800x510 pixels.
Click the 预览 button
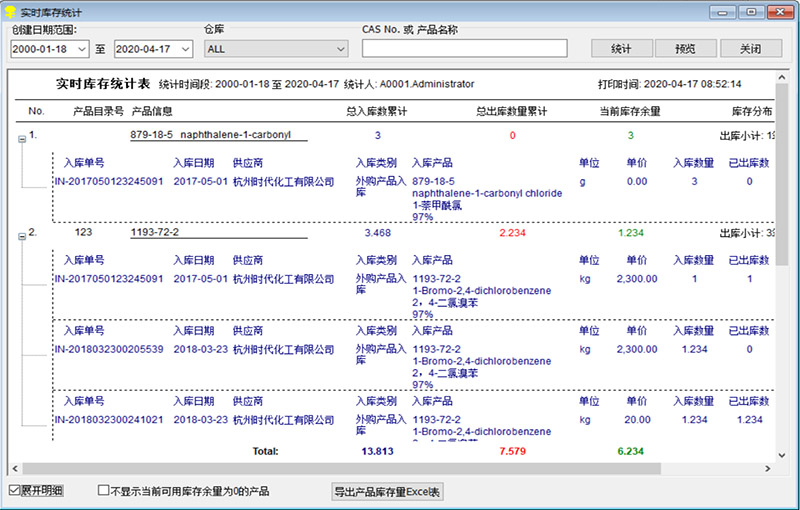click(x=685, y=48)
